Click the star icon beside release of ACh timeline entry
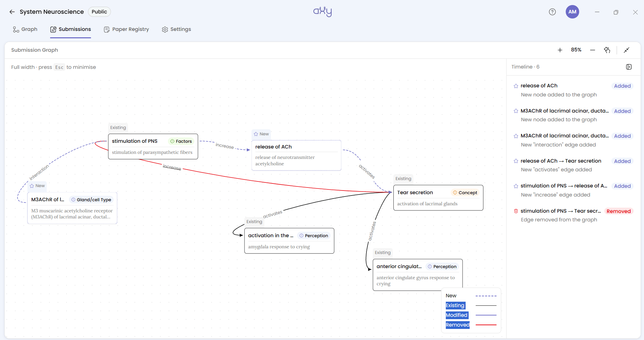This screenshot has height=340, width=644. click(516, 86)
